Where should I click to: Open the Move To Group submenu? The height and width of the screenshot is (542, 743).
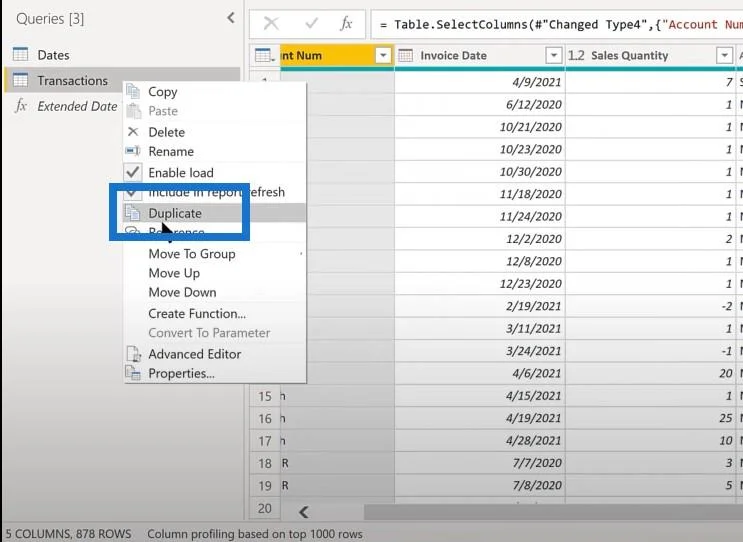214,254
